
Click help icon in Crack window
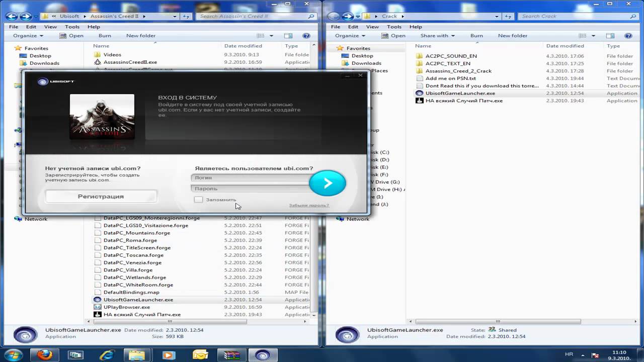click(628, 36)
